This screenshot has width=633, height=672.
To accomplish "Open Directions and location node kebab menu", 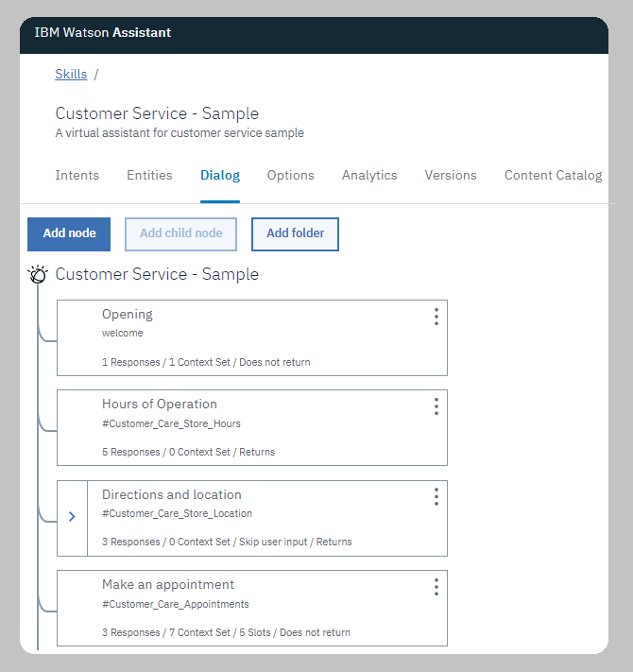I will tap(436, 497).
